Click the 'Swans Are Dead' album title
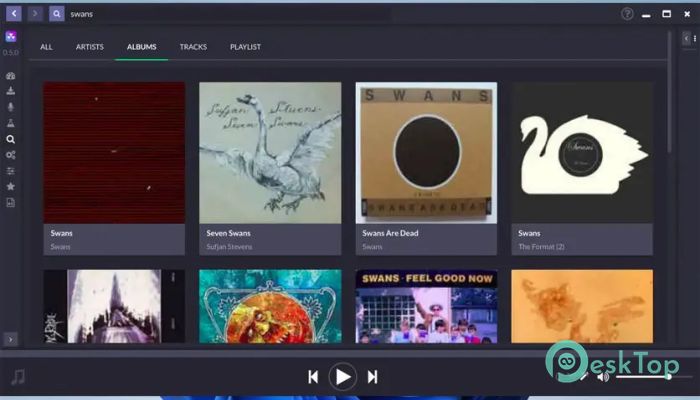This screenshot has height=400, width=700. click(x=390, y=233)
